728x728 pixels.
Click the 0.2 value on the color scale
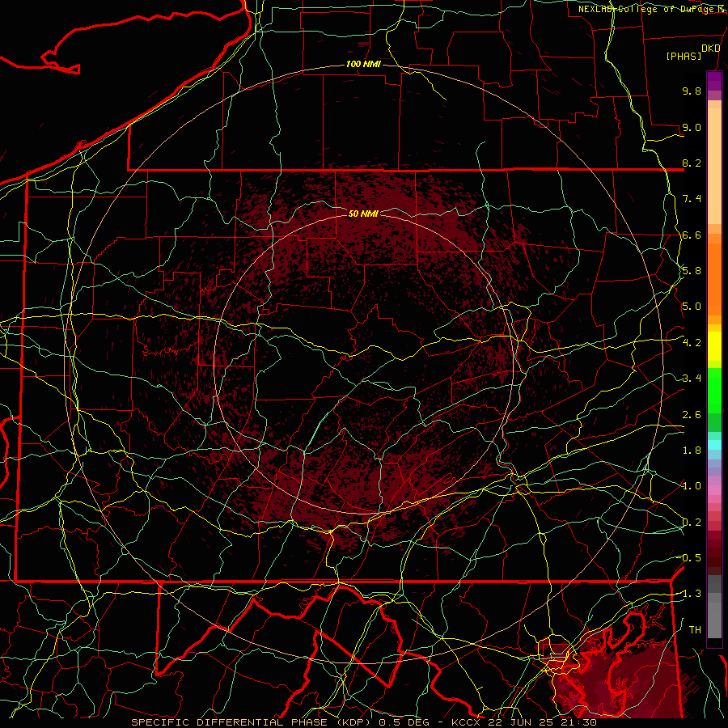pos(692,523)
